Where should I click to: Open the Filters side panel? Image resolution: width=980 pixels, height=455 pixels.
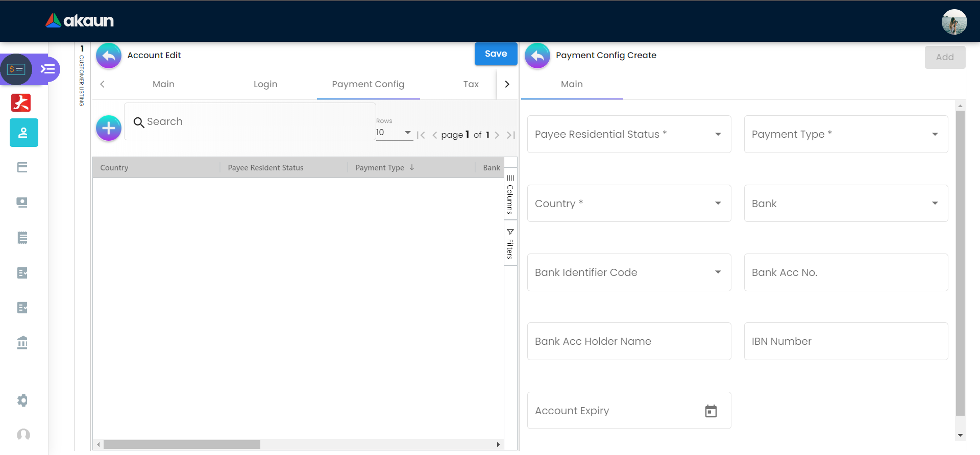click(x=510, y=244)
